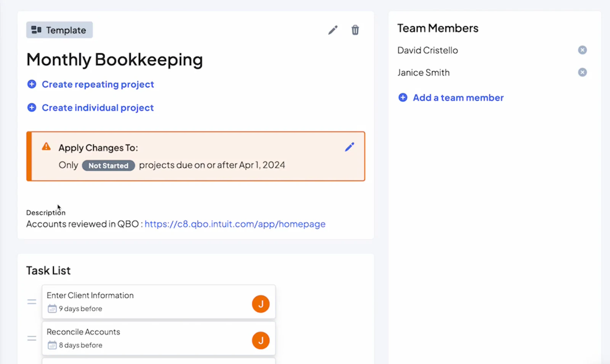The image size is (610, 364).
Task: Open the Enter Client Information task card
Action: (159, 302)
